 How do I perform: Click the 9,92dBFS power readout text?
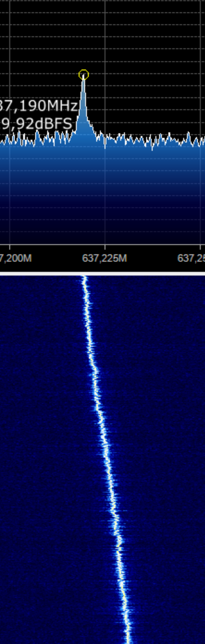(36, 123)
